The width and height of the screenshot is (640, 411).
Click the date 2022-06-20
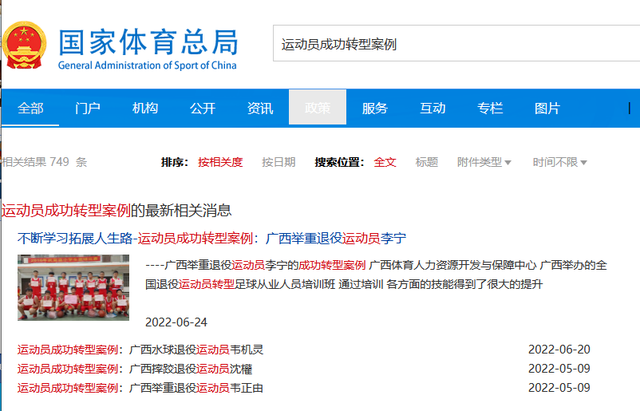point(559,349)
